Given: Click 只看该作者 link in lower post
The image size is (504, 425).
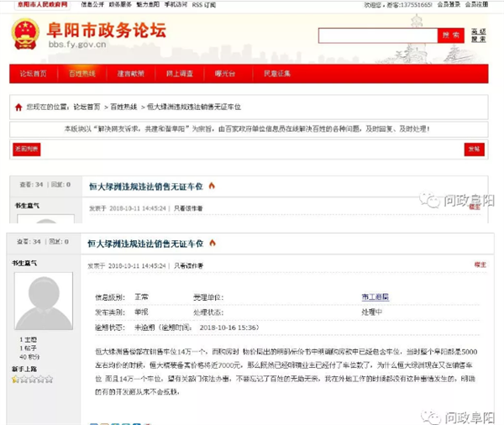Looking at the screenshot, I should pos(188,265).
